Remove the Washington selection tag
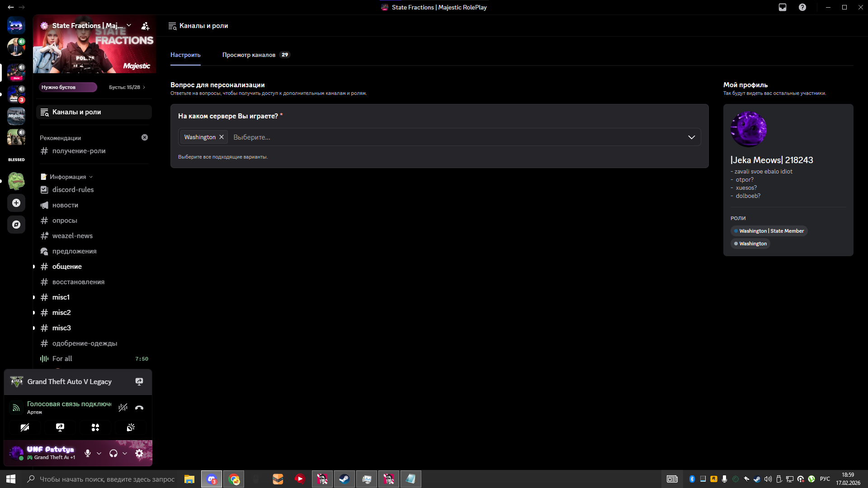 (222, 137)
